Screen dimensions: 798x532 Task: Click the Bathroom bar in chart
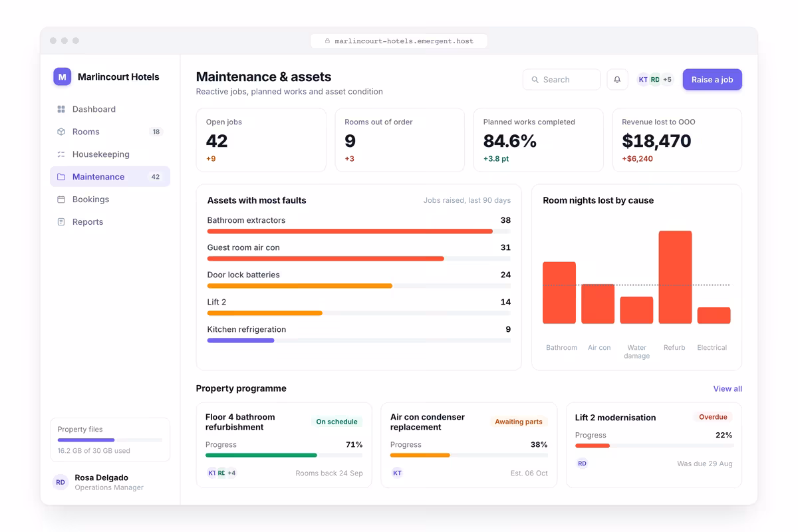[559, 293]
